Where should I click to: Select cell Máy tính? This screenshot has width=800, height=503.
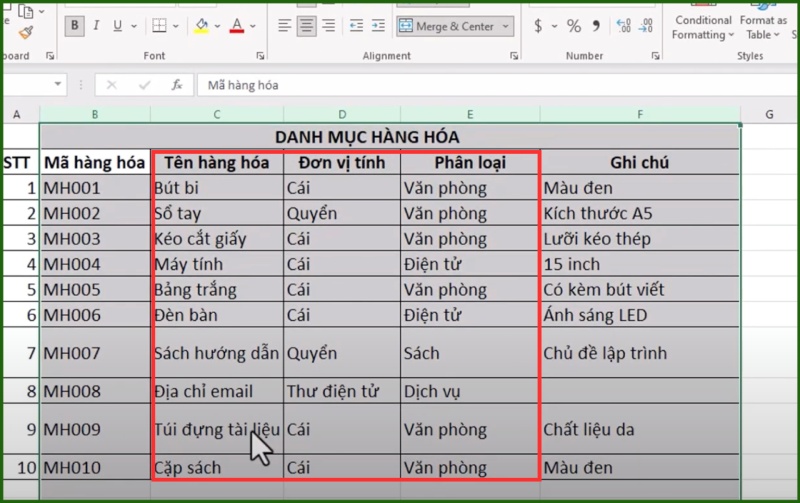tap(217, 264)
